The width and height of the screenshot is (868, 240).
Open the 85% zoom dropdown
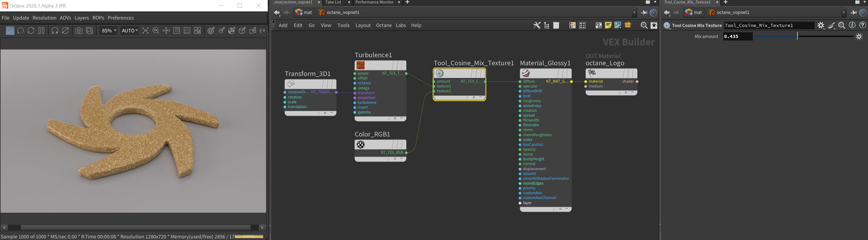coord(108,31)
